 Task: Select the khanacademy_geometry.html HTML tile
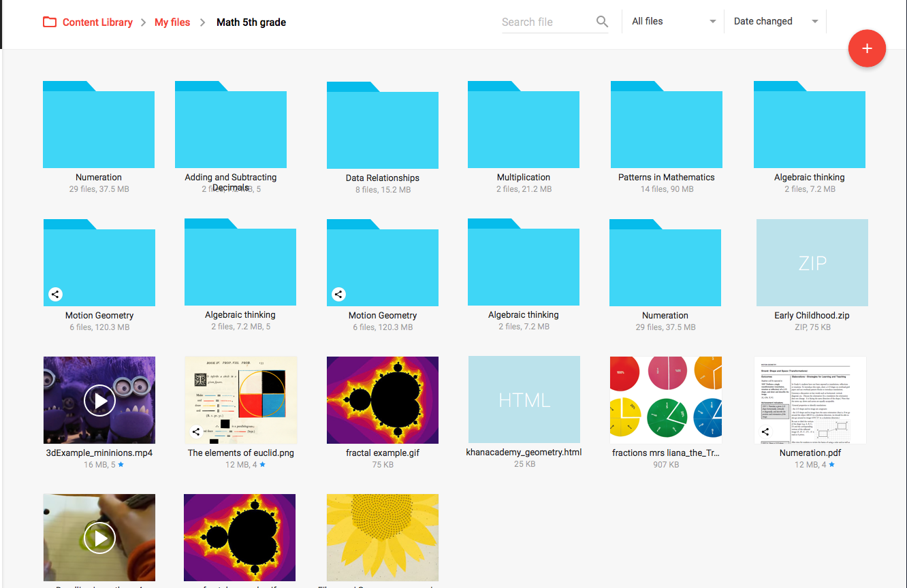pyautogui.click(x=524, y=399)
